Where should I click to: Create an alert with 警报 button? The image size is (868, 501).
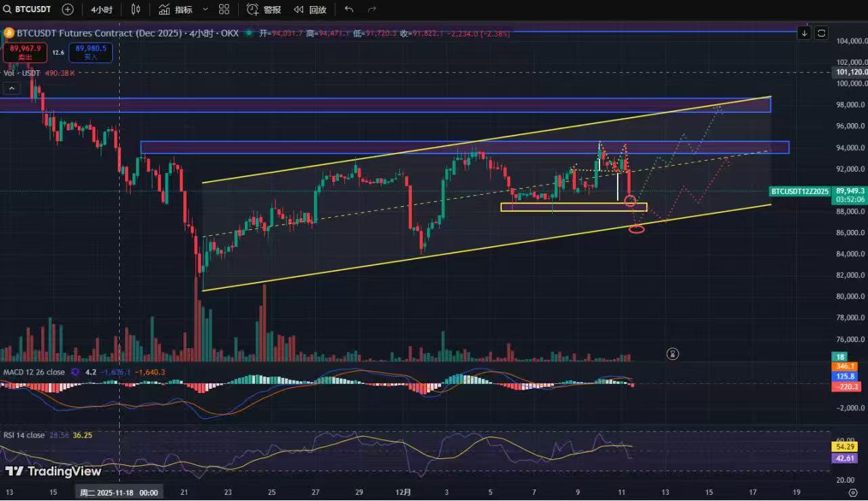(x=264, y=9)
